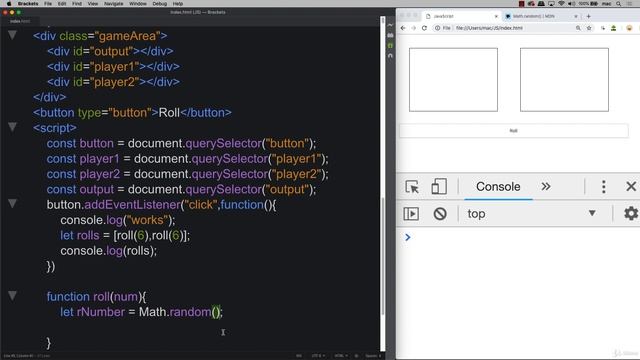Image resolution: width=640 pixels, height=360 pixels.
Task: Focus the console prompt input line
Action: [522, 237]
